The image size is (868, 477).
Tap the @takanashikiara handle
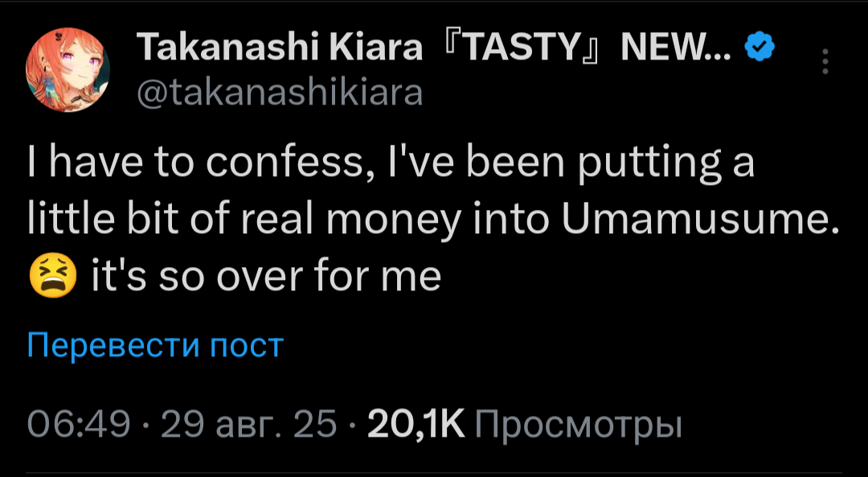[280, 94]
